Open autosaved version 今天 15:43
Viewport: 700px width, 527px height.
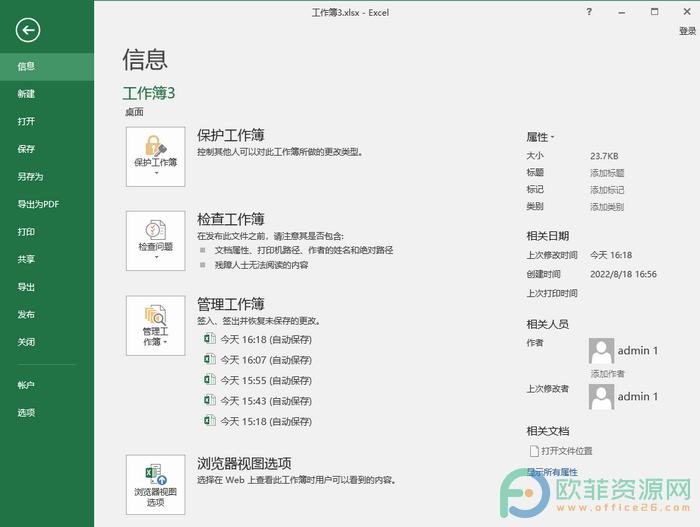tap(266, 401)
